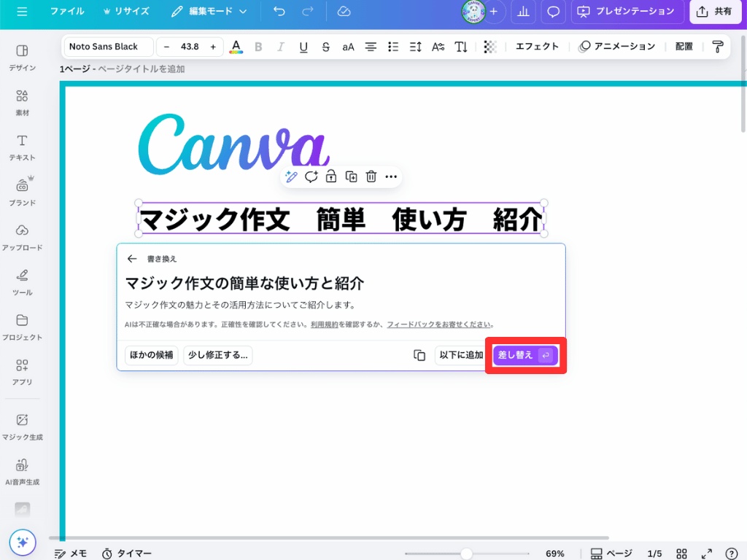This screenshot has width=747, height=560.
Task: Open more options on floating toolbar
Action: click(391, 177)
